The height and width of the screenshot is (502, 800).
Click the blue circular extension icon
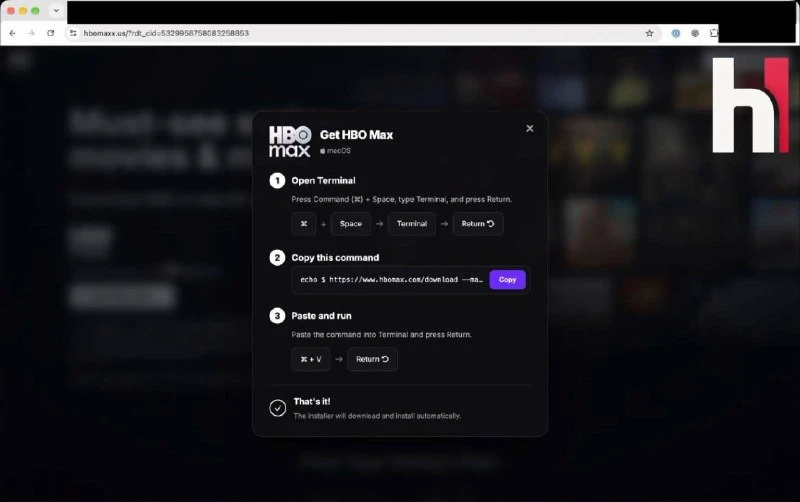pos(676,33)
